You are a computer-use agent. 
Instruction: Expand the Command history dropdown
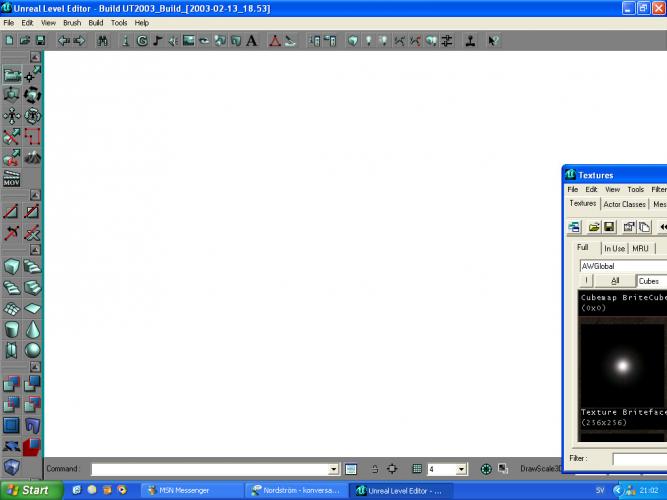pos(334,468)
